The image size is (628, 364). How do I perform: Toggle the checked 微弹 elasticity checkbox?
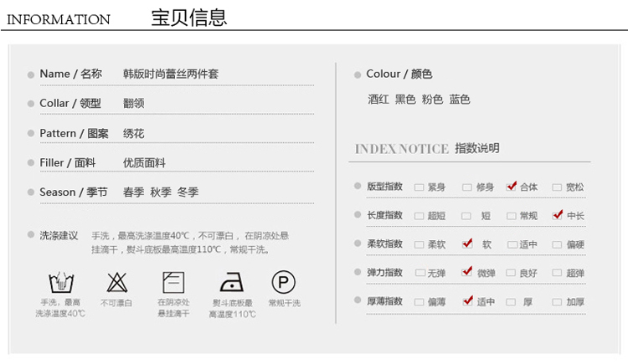tap(467, 272)
